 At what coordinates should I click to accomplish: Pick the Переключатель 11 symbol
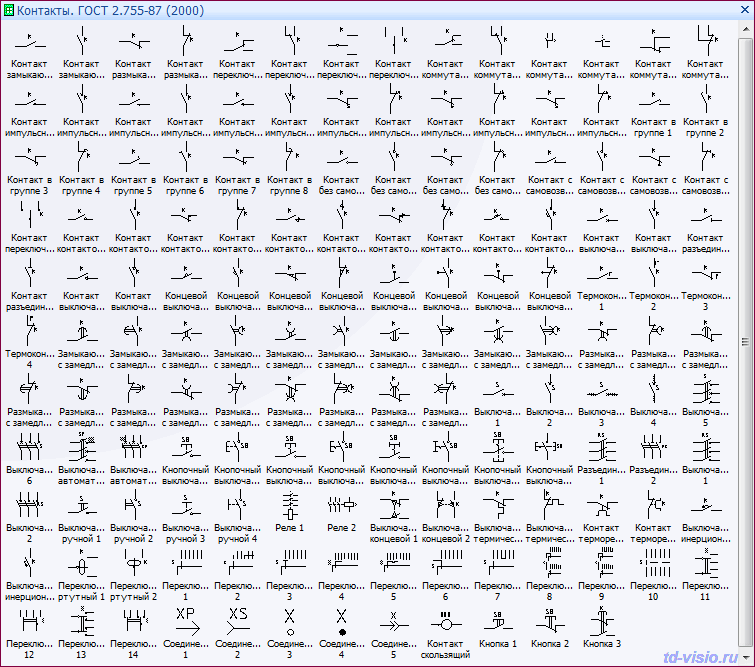tap(705, 561)
